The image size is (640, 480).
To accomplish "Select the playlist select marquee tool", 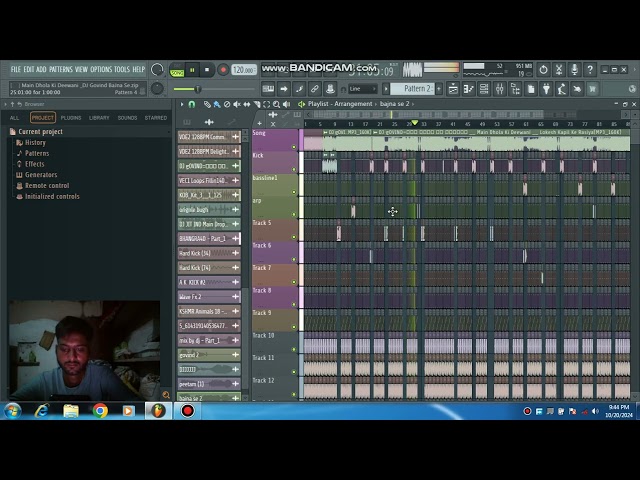I will (x=267, y=104).
